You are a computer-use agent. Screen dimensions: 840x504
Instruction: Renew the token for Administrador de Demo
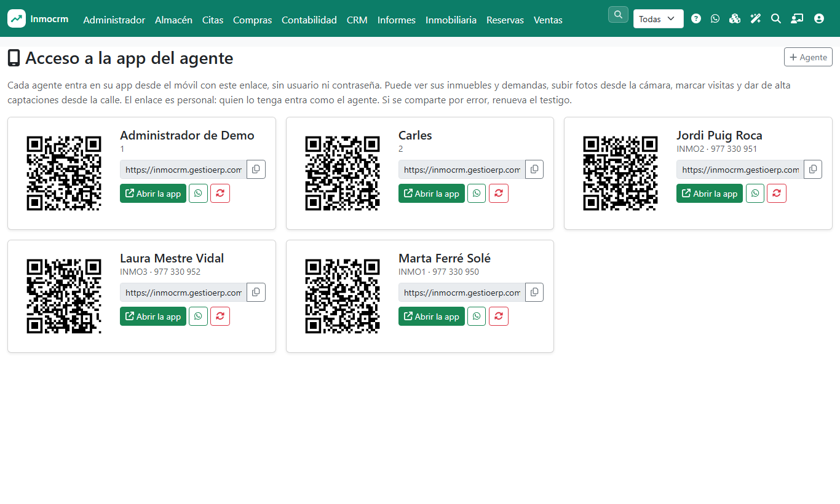pyautogui.click(x=220, y=194)
